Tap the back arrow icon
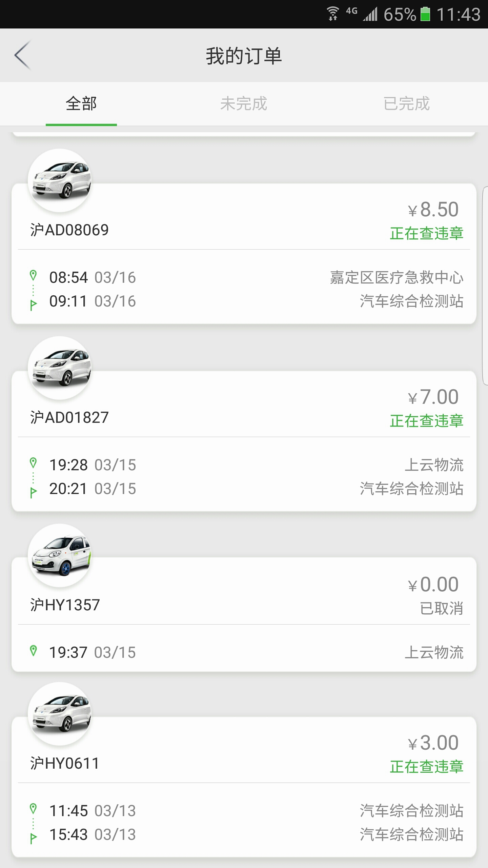 pos(23,55)
